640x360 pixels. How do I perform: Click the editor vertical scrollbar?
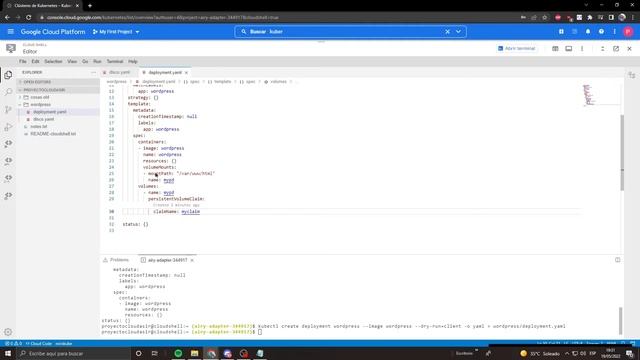(622, 153)
